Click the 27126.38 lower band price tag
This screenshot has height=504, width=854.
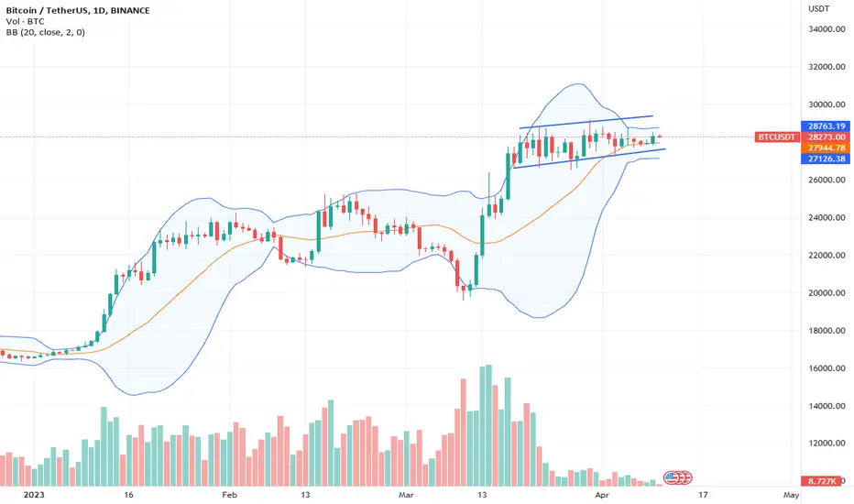click(x=826, y=159)
